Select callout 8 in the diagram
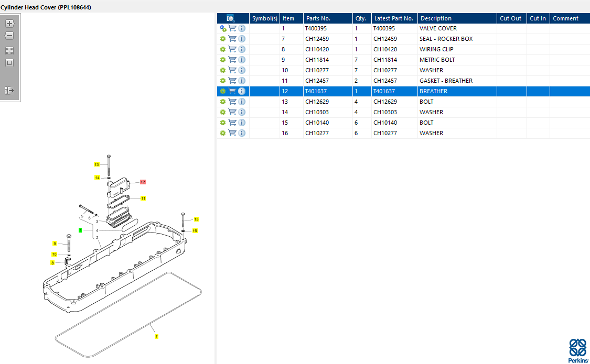590x364 pixels. coord(52,263)
